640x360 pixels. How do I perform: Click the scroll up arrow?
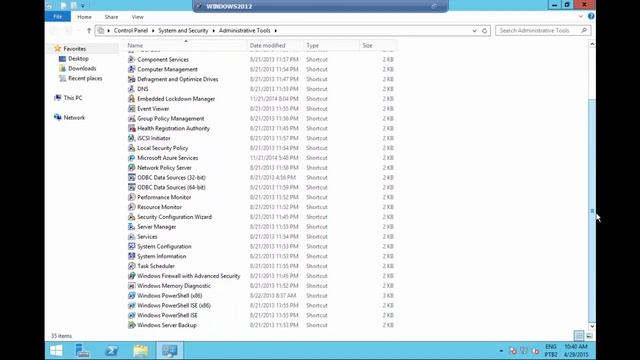point(592,44)
